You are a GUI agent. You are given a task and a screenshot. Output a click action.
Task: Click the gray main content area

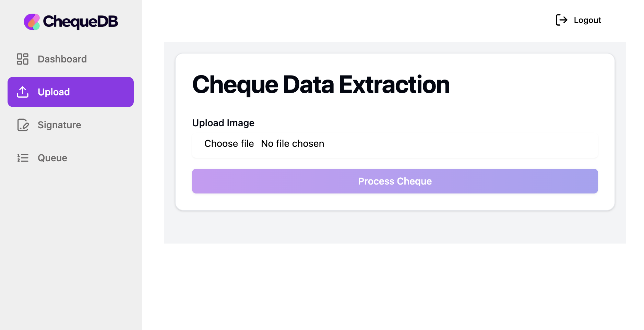point(394,226)
